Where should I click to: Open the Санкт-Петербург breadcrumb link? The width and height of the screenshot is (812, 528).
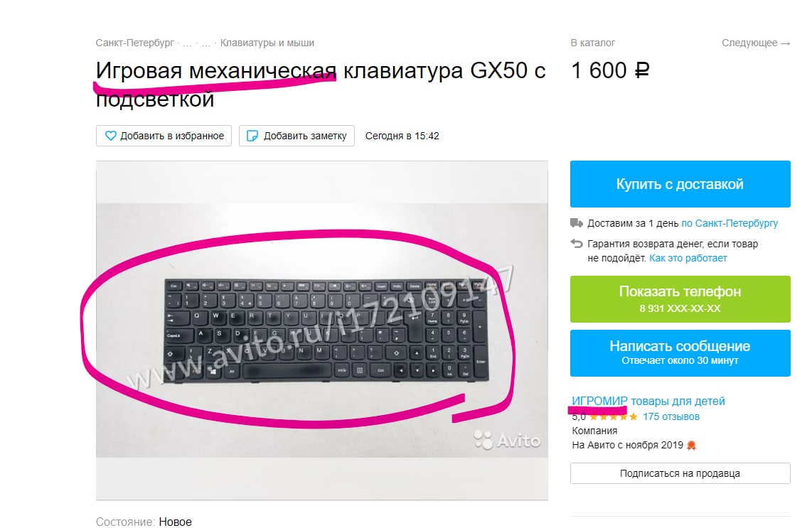tap(134, 43)
